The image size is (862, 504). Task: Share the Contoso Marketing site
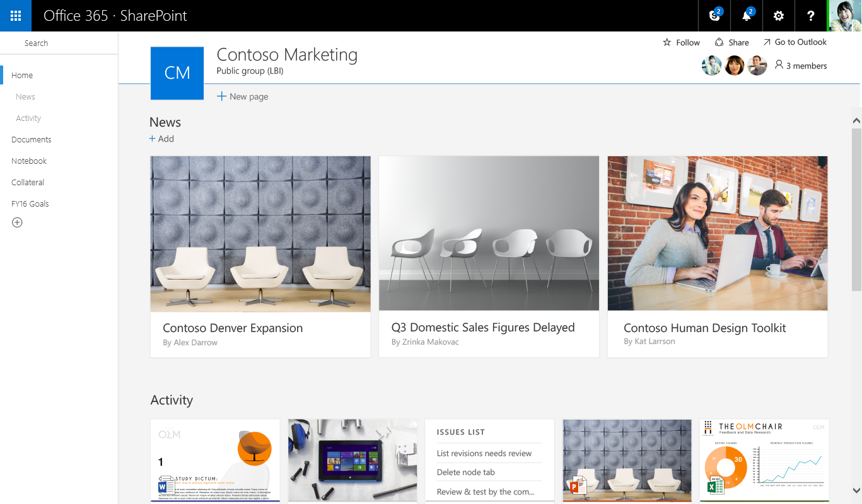pyautogui.click(x=731, y=42)
